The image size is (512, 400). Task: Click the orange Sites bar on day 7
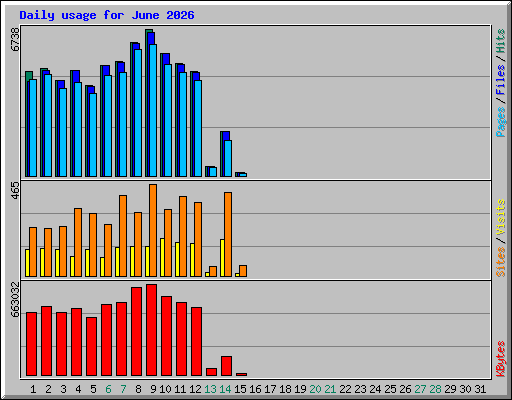[123, 236]
